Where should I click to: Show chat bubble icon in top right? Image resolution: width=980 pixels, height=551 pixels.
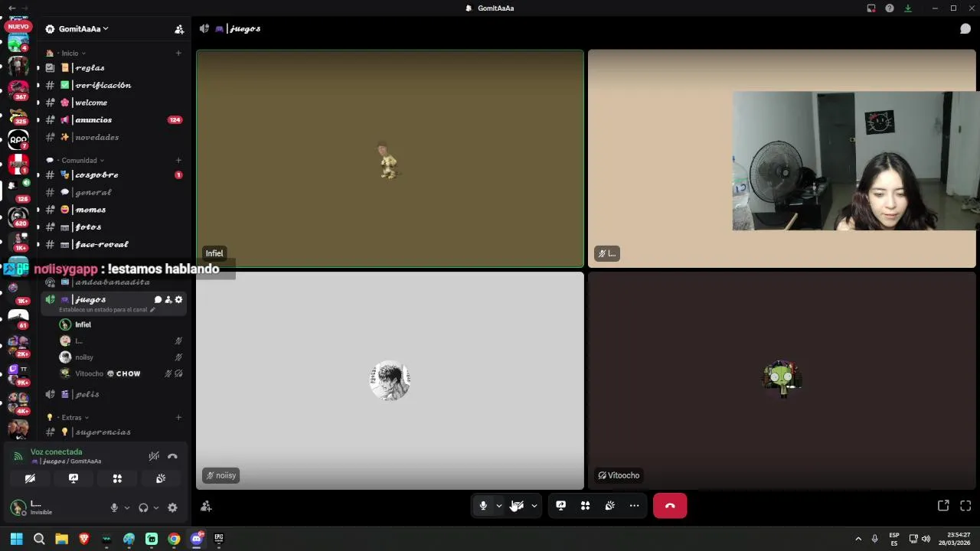tap(965, 29)
